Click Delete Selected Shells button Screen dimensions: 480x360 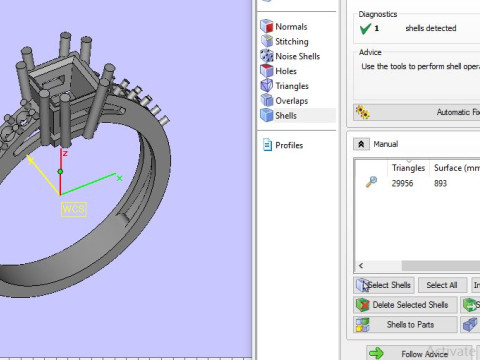click(405, 305)
